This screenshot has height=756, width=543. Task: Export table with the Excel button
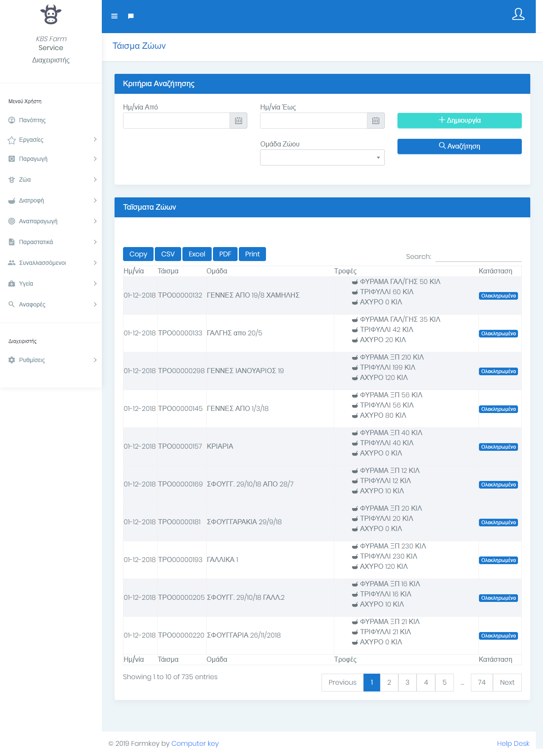(197, 254)
